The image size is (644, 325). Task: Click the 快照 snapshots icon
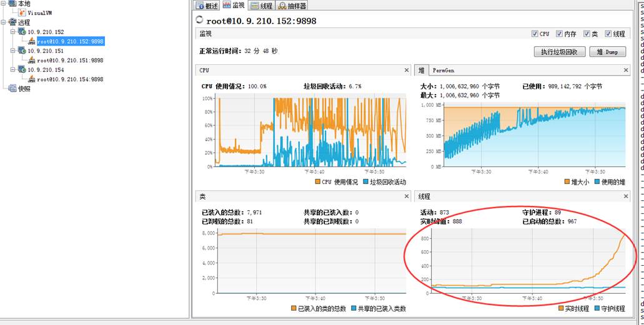pos(12,88)
